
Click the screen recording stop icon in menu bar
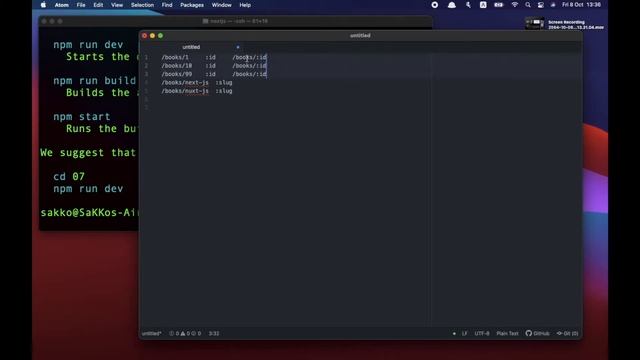point(435,5)
